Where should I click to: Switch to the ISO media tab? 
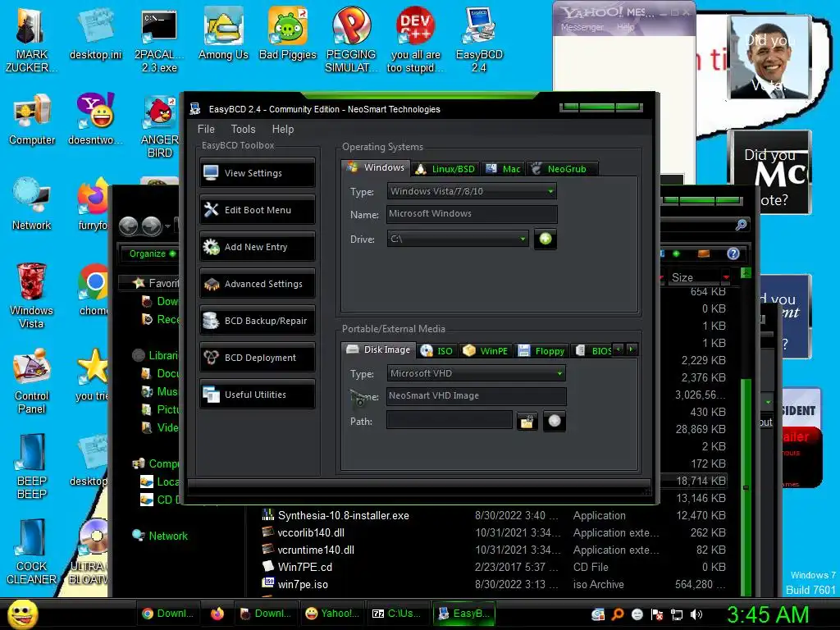(437, 351)
